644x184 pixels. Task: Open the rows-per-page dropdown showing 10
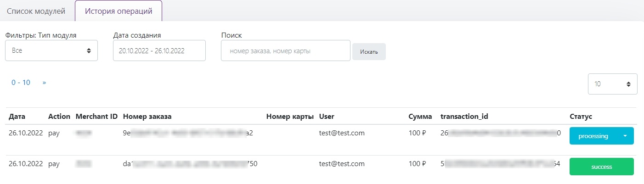(612, 84)
